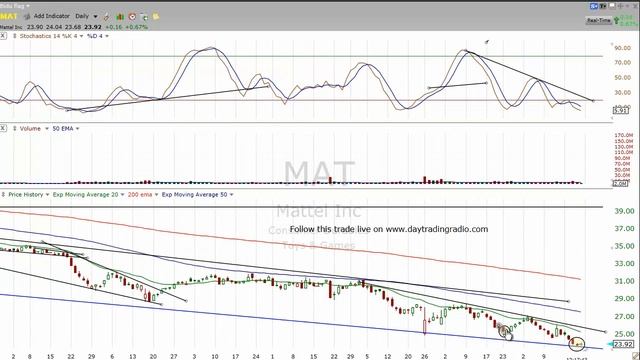Click the candlestick chart style icon
The height and width of the screenshot is (360, 640).
[x=120, y=17]
